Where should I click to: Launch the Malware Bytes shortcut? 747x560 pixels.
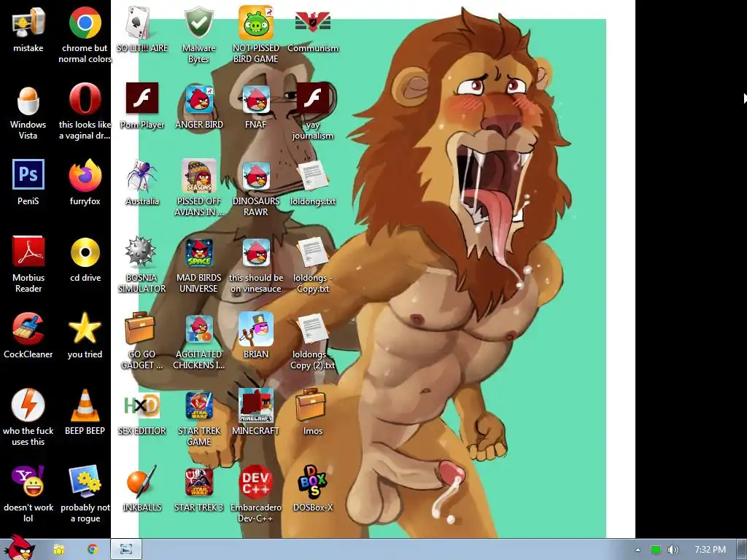(x=198, y=23)
